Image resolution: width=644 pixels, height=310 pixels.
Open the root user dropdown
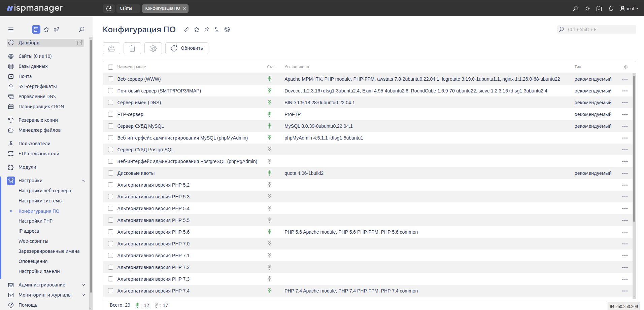(629, 8)
